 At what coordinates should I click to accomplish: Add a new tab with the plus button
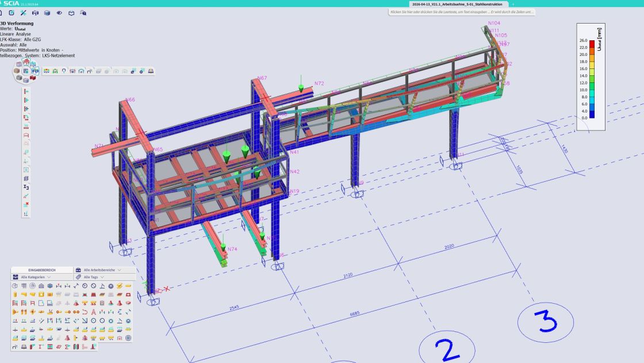pos(512,4)
